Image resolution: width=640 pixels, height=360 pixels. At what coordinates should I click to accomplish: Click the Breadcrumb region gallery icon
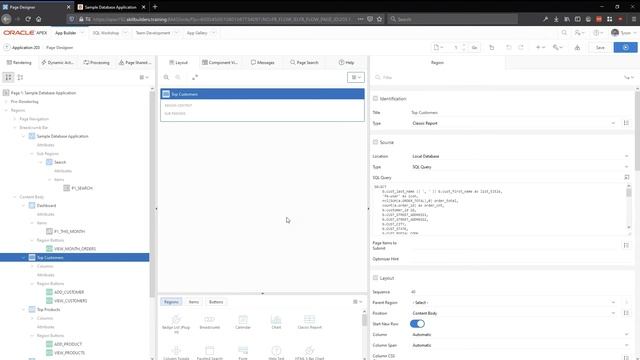(x=210, y=322)
